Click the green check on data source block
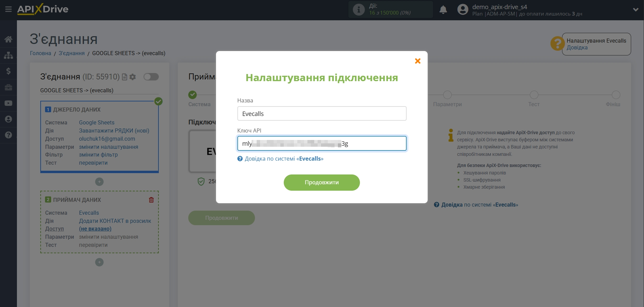 [x=158, y=101]
